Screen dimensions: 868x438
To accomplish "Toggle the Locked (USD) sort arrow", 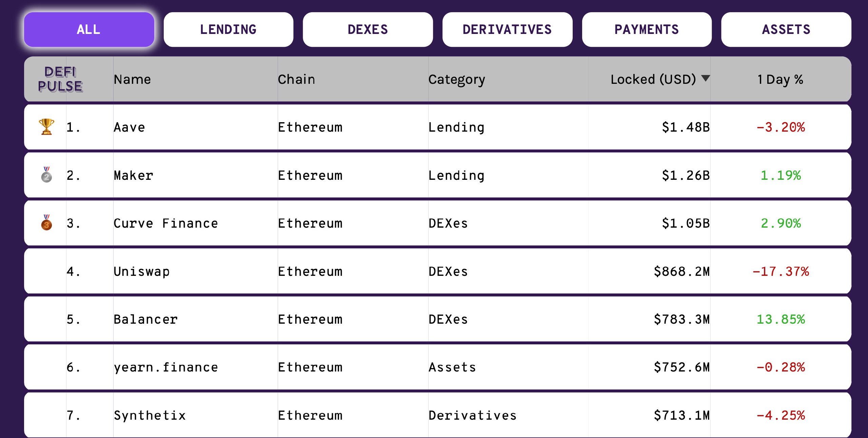I will (706, 78).
